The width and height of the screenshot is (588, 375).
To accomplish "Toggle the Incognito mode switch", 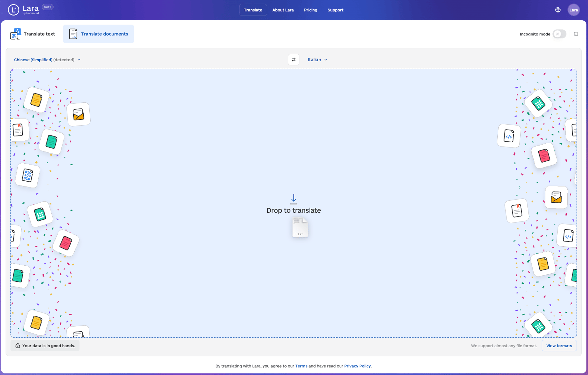I will pyautogui.click(x=559, y=34).
